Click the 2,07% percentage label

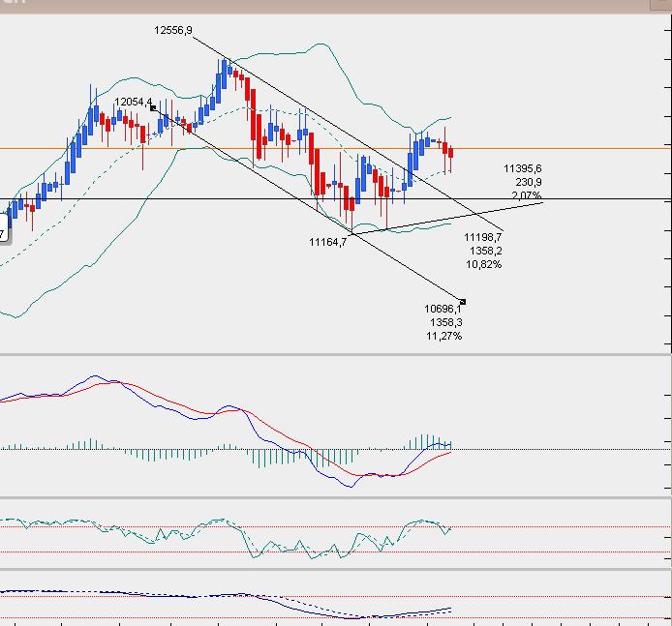click(x=527, y=195)
